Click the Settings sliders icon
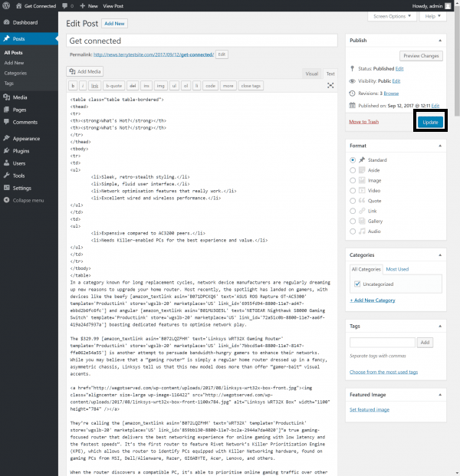 (6, 188)
